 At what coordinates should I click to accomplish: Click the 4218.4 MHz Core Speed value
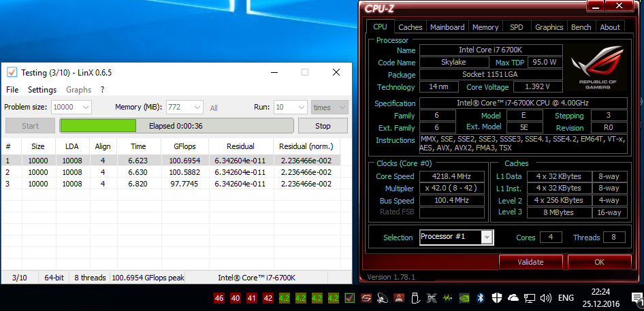point(452,176)
